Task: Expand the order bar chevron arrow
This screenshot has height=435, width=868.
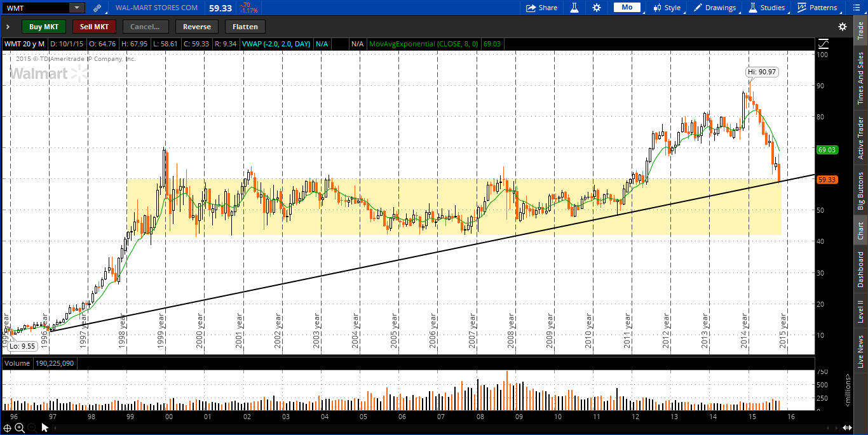Action: click(8, 27)
